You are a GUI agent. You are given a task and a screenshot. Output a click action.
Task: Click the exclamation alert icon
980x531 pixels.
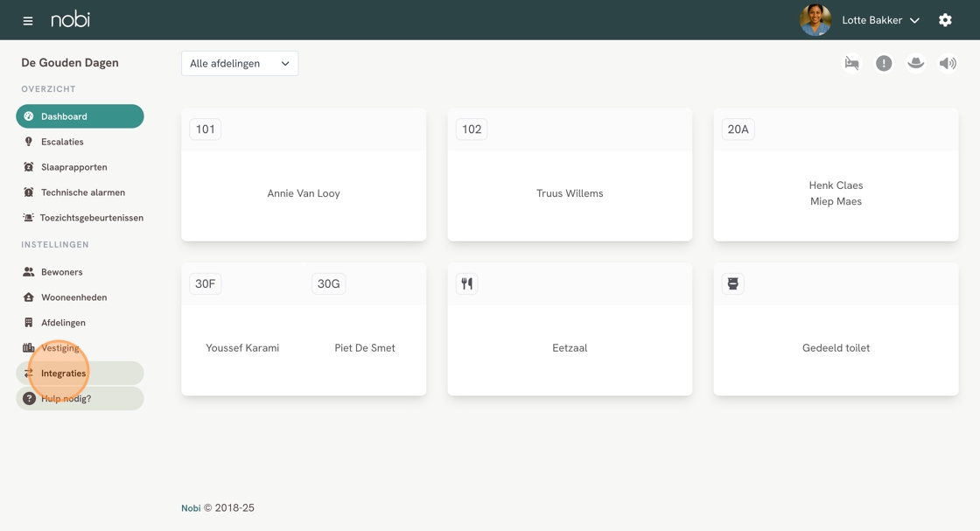pos(884,63)
